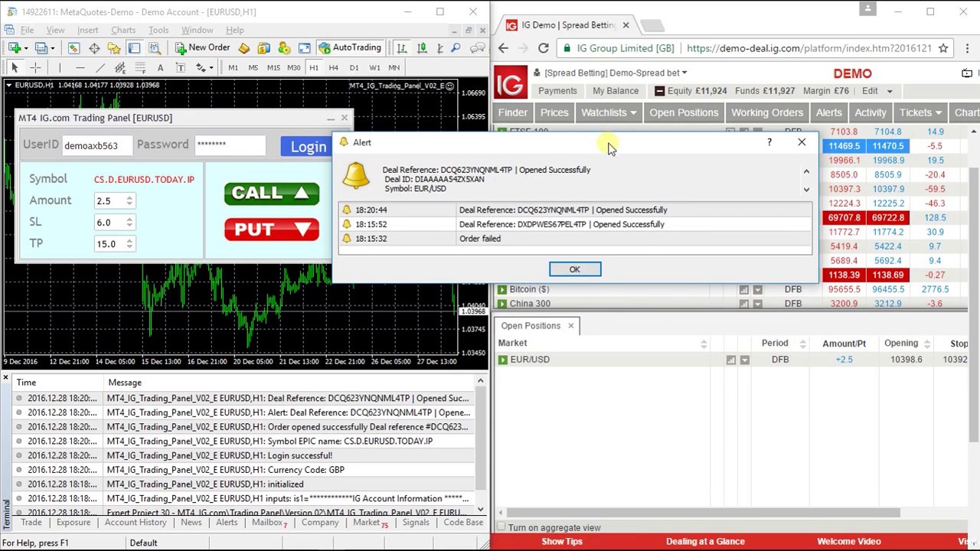Viewport: 980px width, 551px height.
Task: Collapse the equity bar minus icon
Action: [659, 91]
